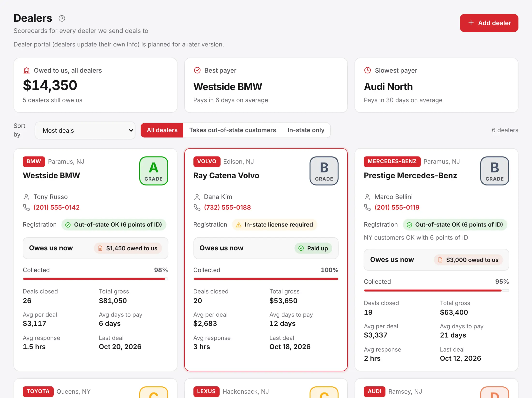
Task: Click the Queens, NY location text
Action: (74, 391)
